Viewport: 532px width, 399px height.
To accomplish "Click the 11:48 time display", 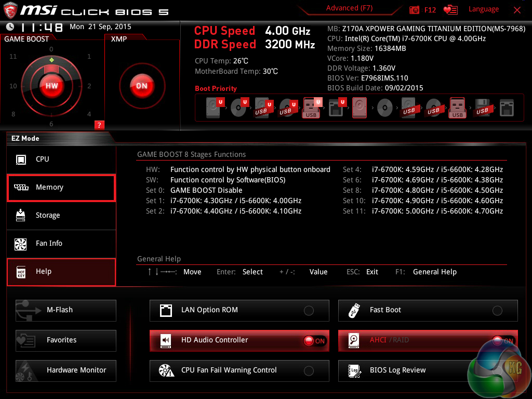I will 42,27.
